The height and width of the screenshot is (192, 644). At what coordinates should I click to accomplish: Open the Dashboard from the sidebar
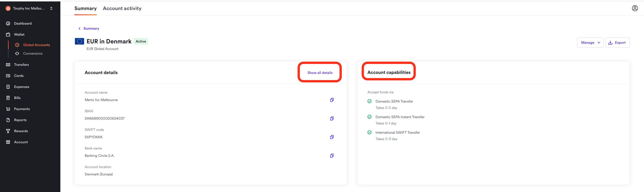tap(23, 23)
